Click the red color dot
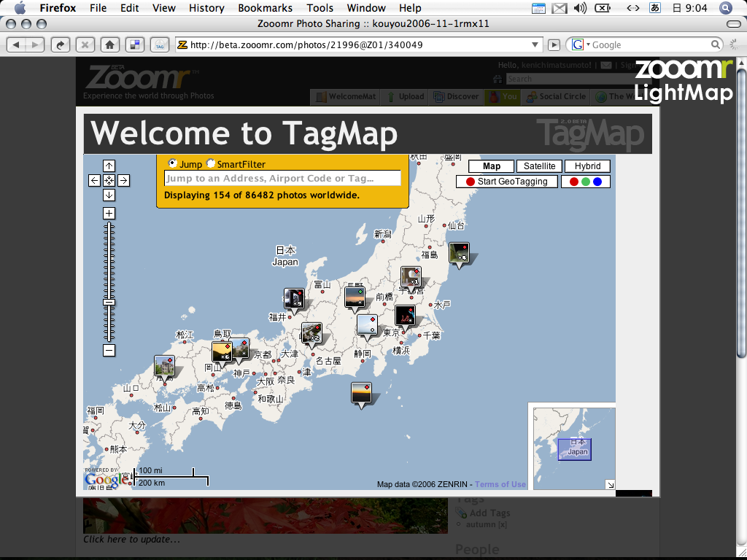This screenshot has height=560, width=747. [574, 182]
